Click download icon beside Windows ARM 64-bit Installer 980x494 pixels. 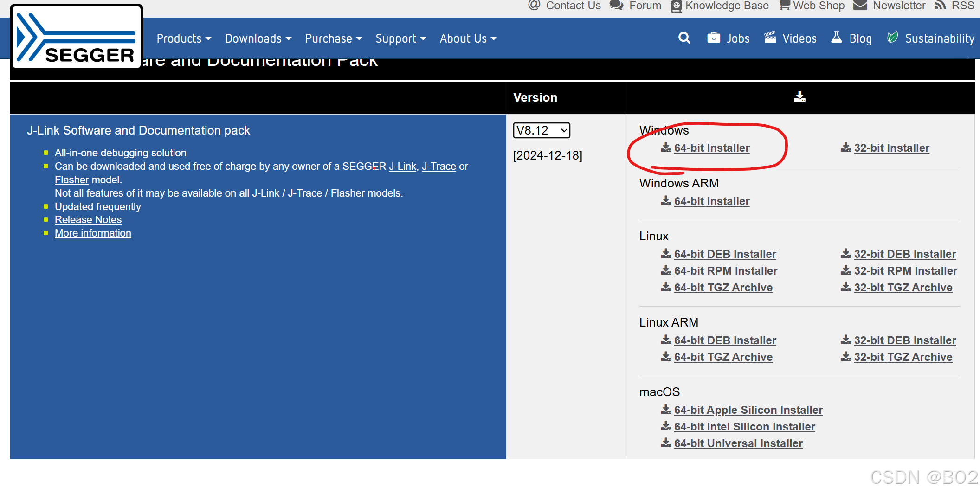pos(666,200)
